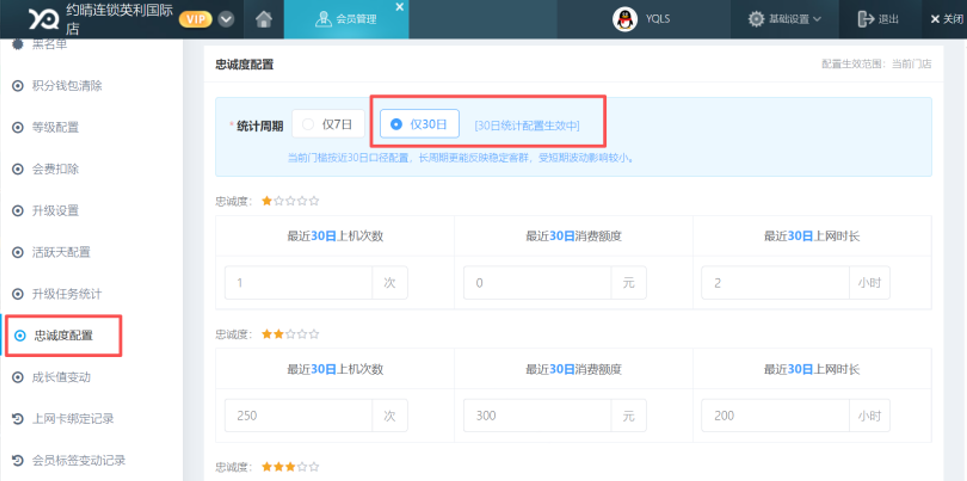This screenshot has height=481, width=967.
Task: Open the 基础设置 dropdown menu
Action: [784, 19]
